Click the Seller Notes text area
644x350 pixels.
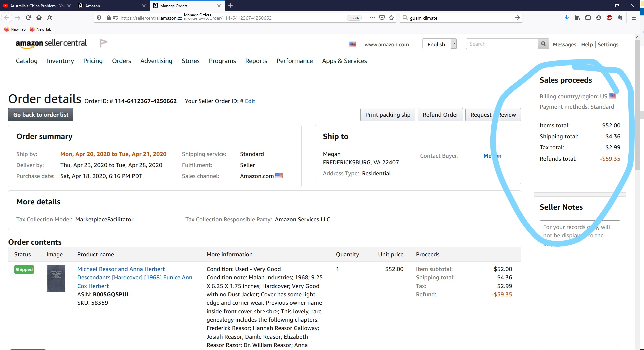coord(580,284)
